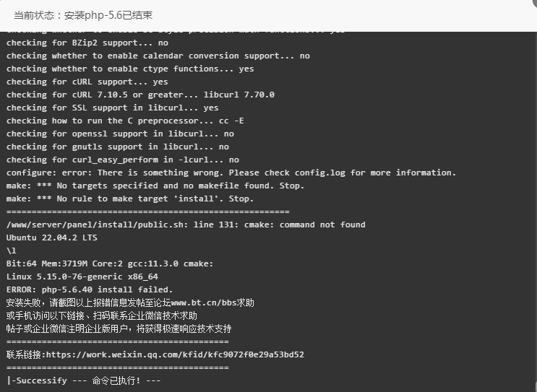Click the configure error line
The height and width of the screenshot is (392, 537).
click(231, 173)
